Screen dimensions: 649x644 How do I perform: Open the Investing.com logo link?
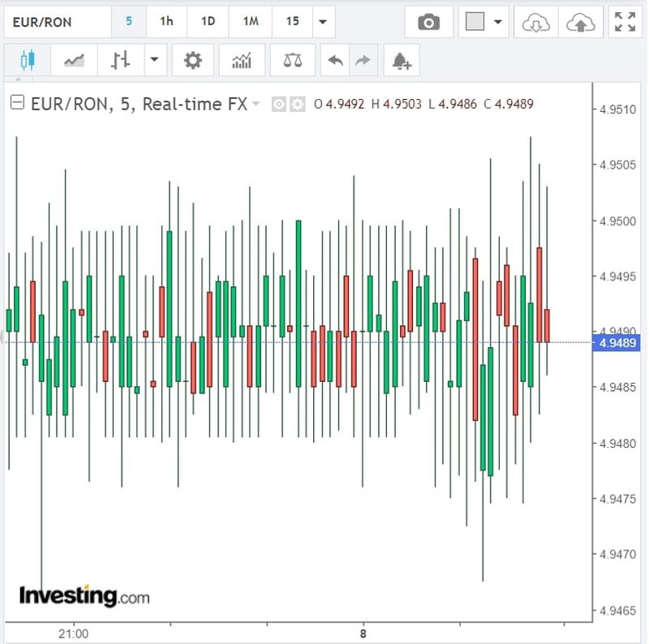click(x=84, y=596)
